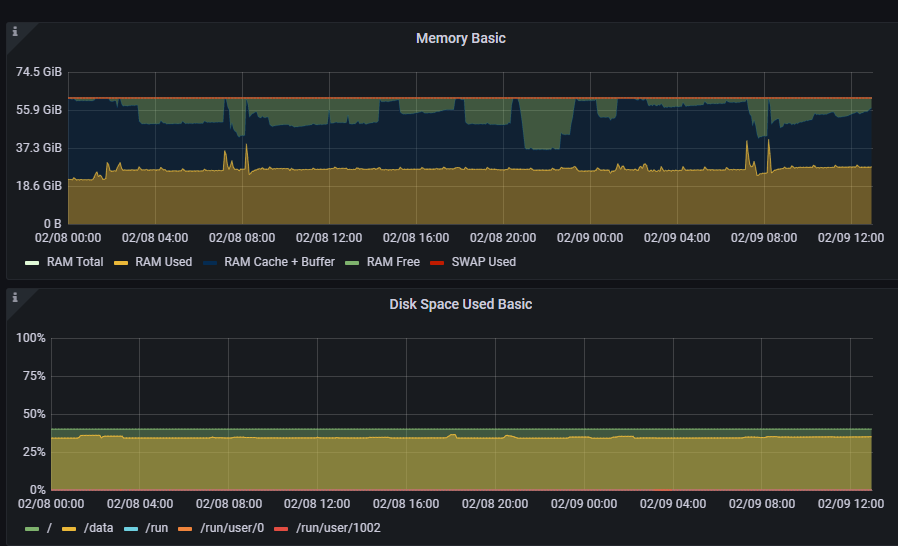Viewport: 898px width, 546px height.
Task: Toggle SWAP Used series in legend
Action: [484, 262]
